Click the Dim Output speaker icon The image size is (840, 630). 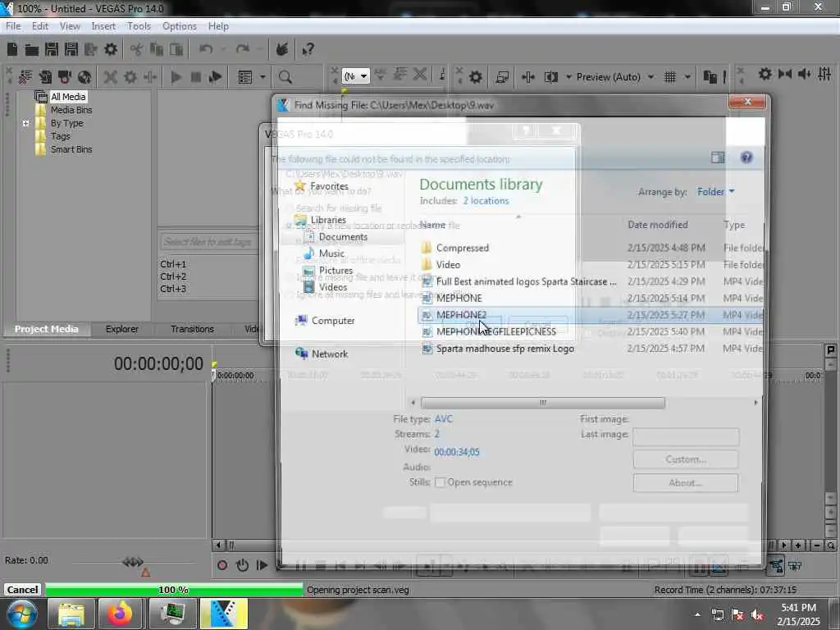805,74
